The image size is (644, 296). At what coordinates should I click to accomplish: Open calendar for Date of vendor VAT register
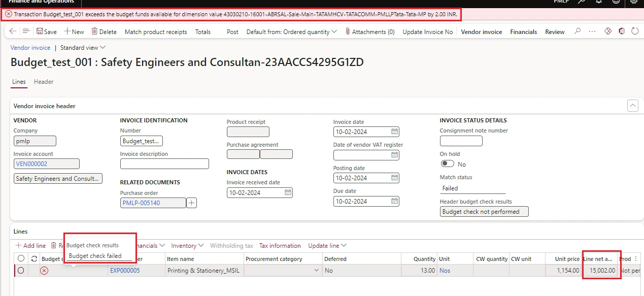point(394,155)
